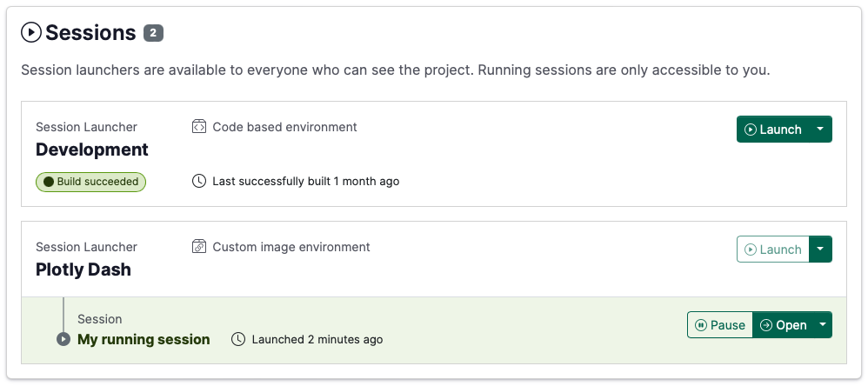Screen dimensions: 868x386
Task: Launch the Plotly Dash session
Action: click(x=772, y=250)
